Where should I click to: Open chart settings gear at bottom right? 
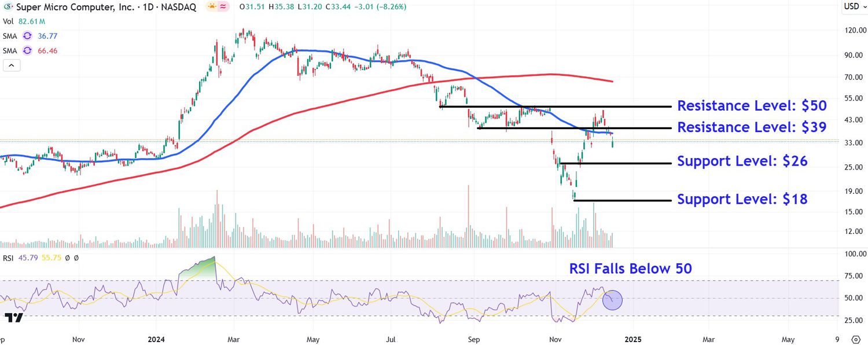856,339
